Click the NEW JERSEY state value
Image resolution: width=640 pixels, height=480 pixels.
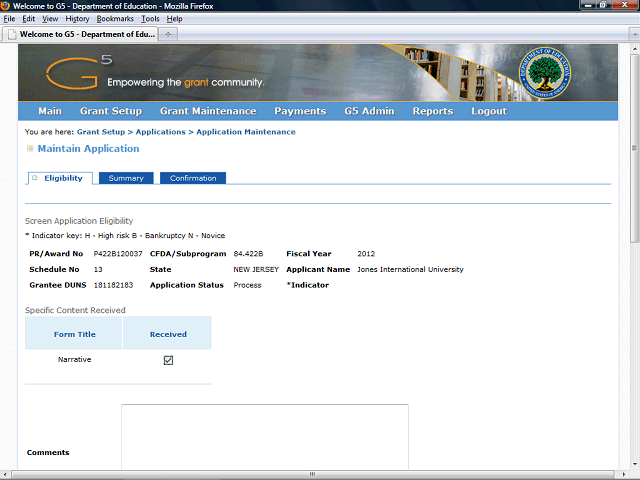[256, 269]
